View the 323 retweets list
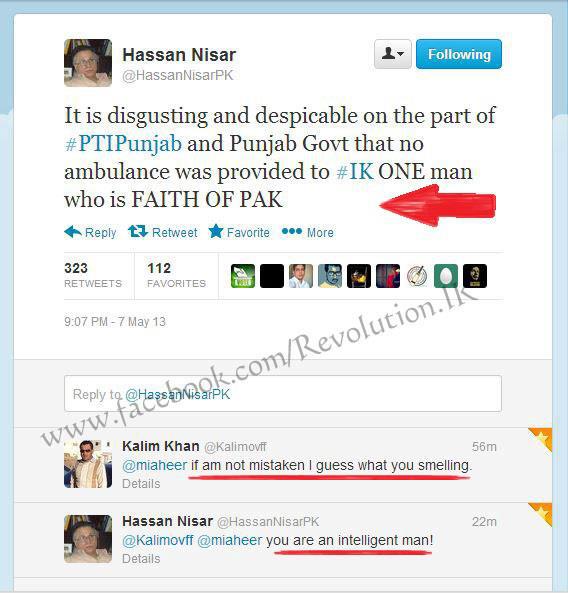 point(93,275)
